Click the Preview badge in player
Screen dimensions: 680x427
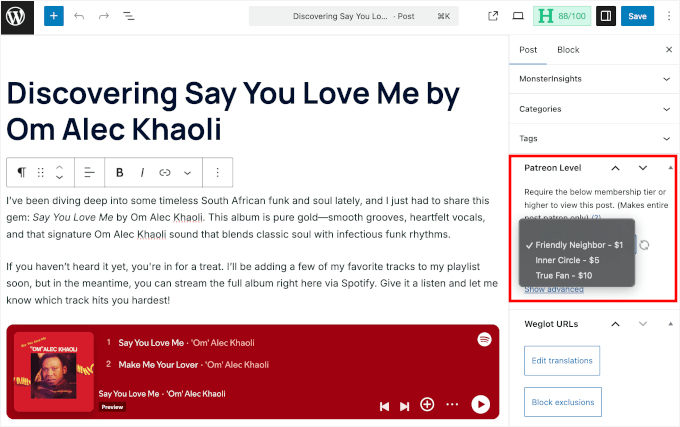[112, 407]
